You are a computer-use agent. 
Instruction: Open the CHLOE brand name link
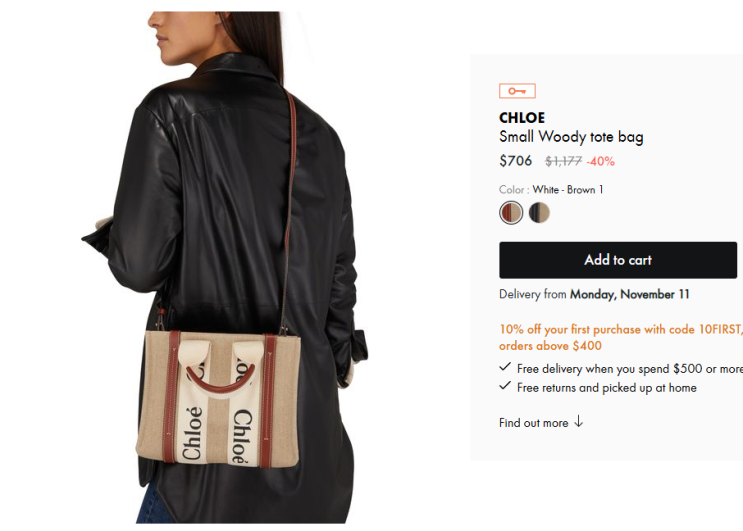(522, 118)
